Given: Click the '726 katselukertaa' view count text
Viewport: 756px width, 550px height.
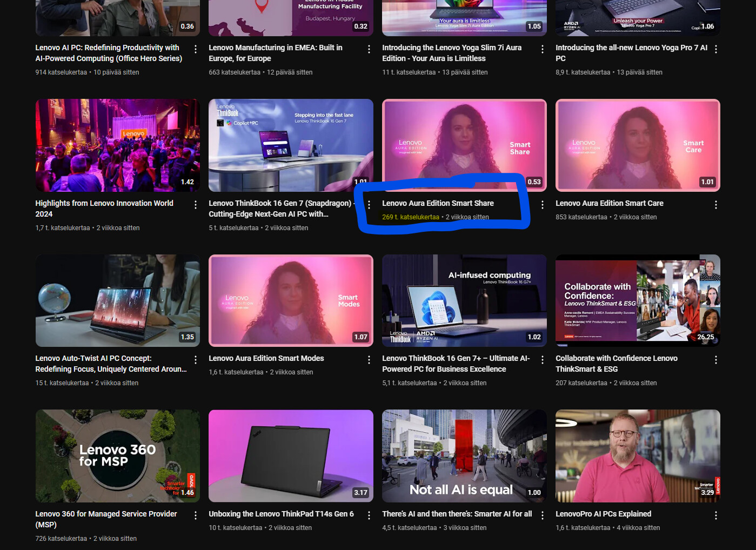Looking at the screenshot, I should (61, 539).
